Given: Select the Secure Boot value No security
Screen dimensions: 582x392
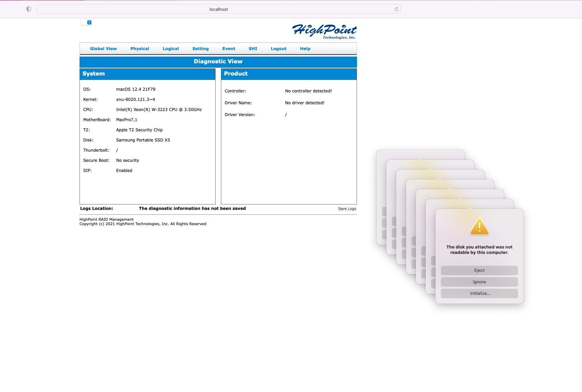Looking at the screenshot, I should (x=128, y=160).
